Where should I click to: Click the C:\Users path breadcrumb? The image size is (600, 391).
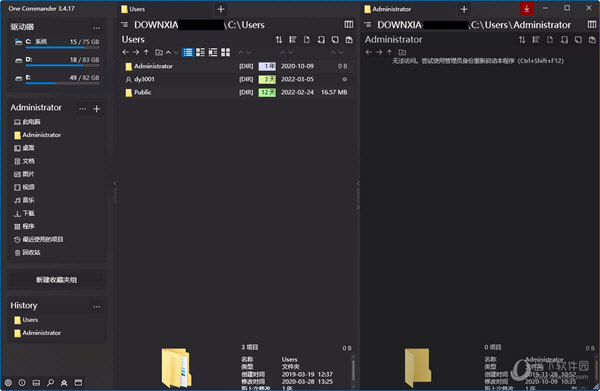[x=246, y=25]
